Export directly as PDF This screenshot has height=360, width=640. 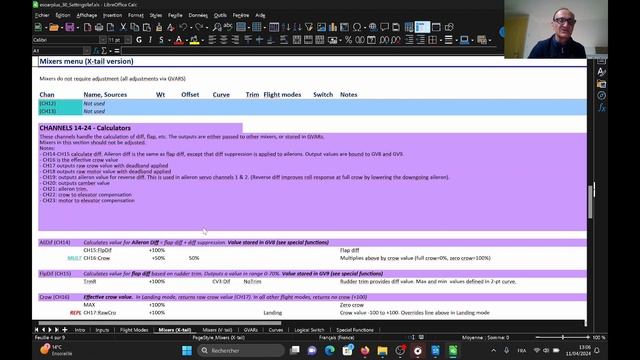87,27
